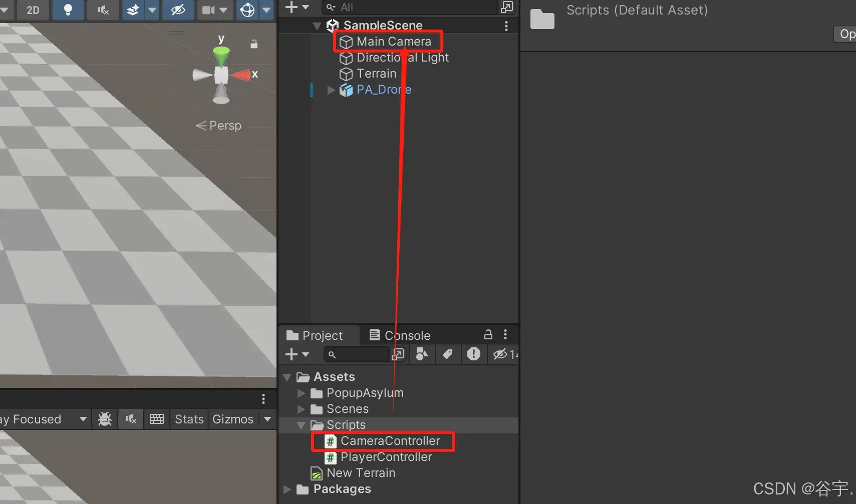Screen dimensions: 856x504
Task: Open the scene effects dropdown arrow
Action: (152, 10)
